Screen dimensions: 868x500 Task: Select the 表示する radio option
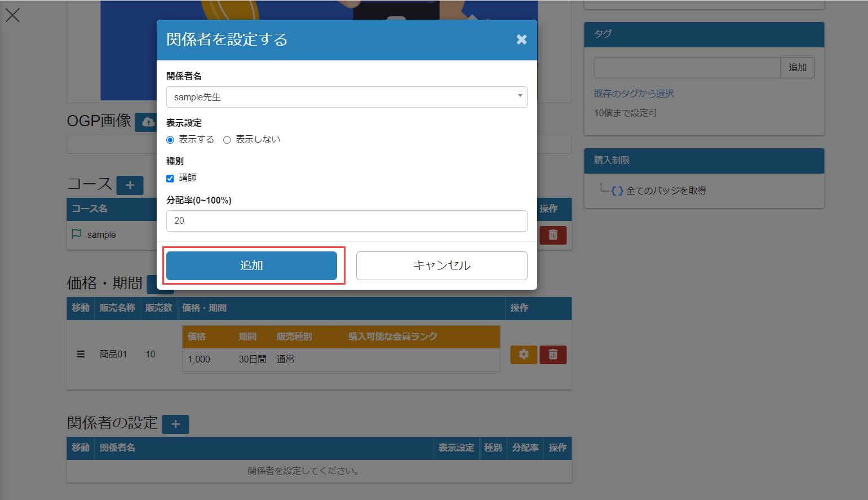point(170,140)
